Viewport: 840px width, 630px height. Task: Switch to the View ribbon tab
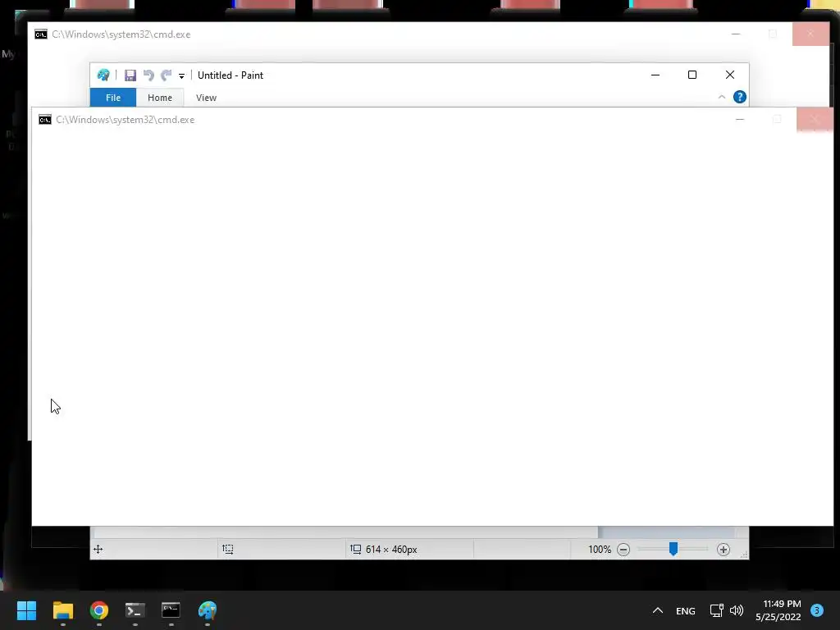point(206,98)
